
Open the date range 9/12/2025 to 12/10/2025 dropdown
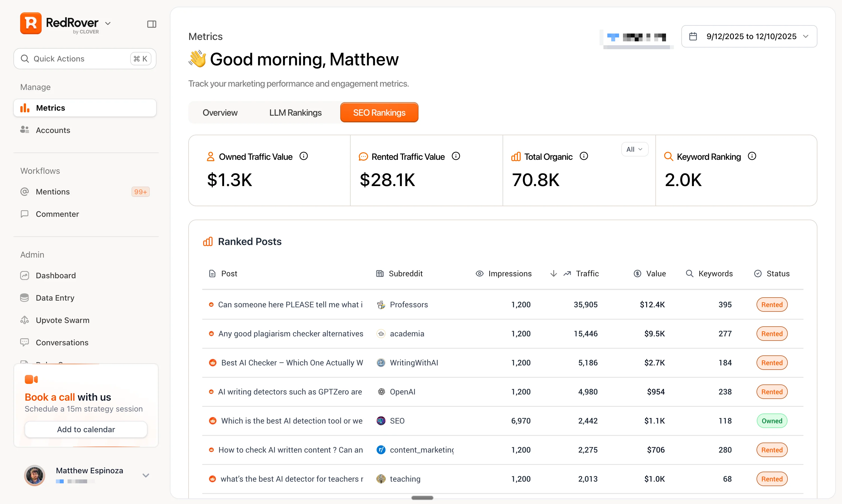coord(749,36)
